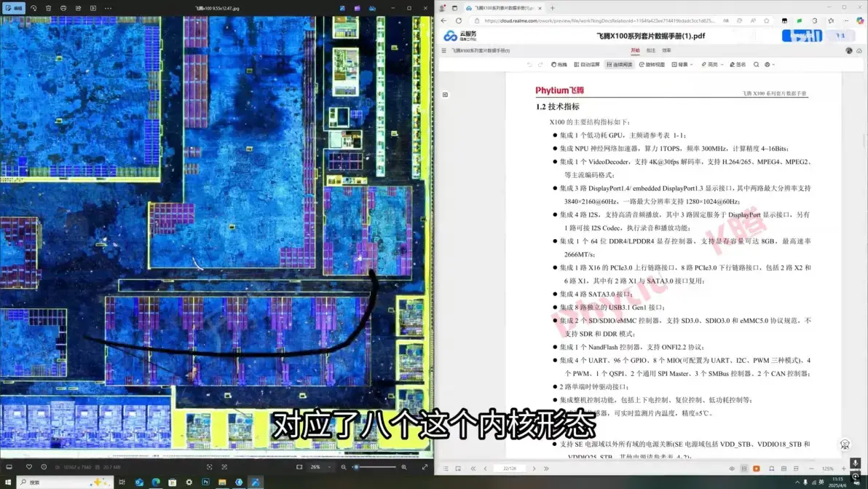This screenshot has height=489, width=868.
Task: Go to next PDF page
Action: pyautogui.click(x=534, y=469)
